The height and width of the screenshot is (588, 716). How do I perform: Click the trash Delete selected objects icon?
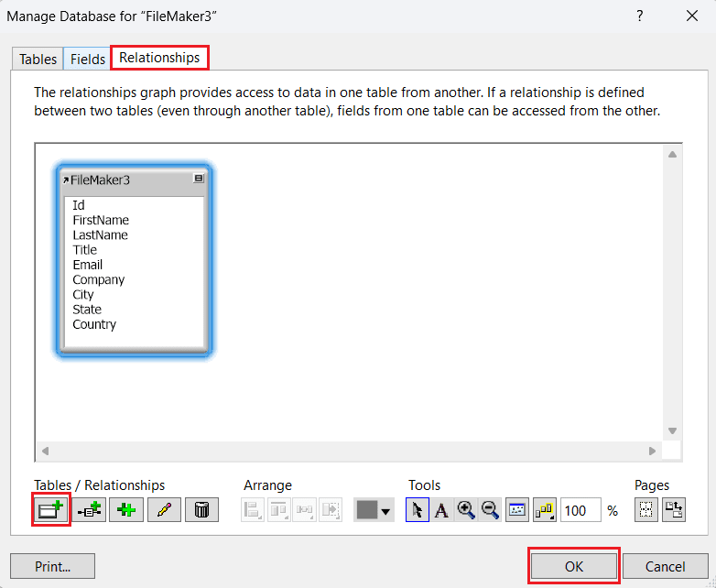pyautogui.click(x=201, y=510)
